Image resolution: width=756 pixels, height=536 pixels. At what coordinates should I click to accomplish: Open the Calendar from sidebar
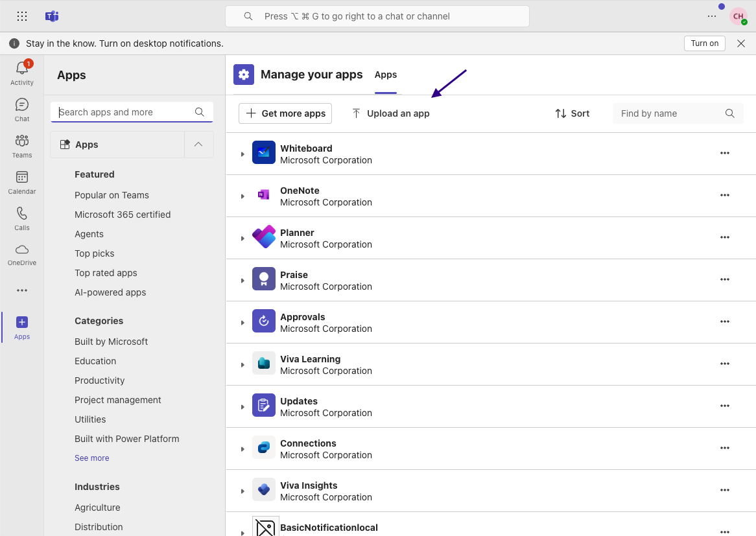click(x=22, y=183)
